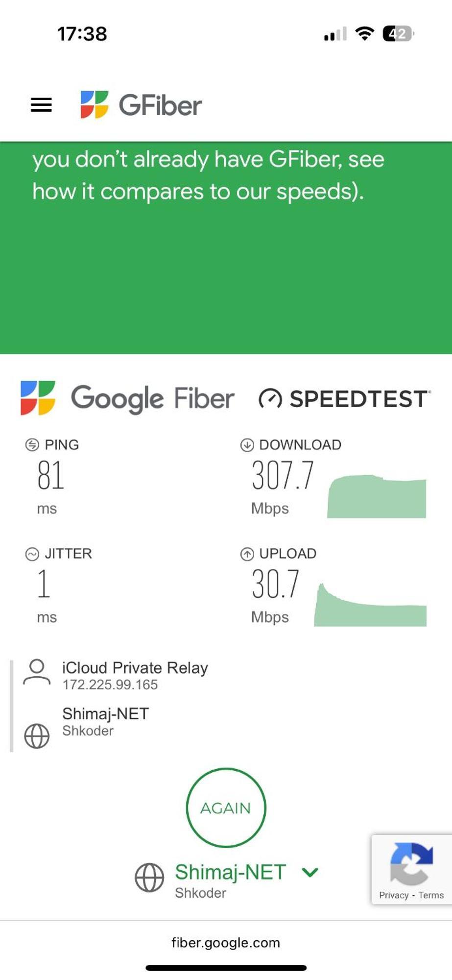452x980 pixels.
Task: Click the reCAPTCHA badge logo
Action: (411, 863)
